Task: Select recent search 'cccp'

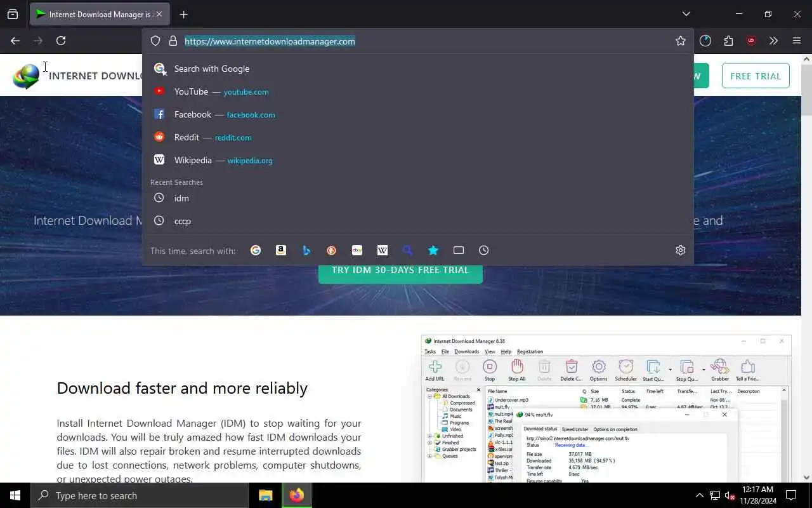Action: (x=418, y=221)
